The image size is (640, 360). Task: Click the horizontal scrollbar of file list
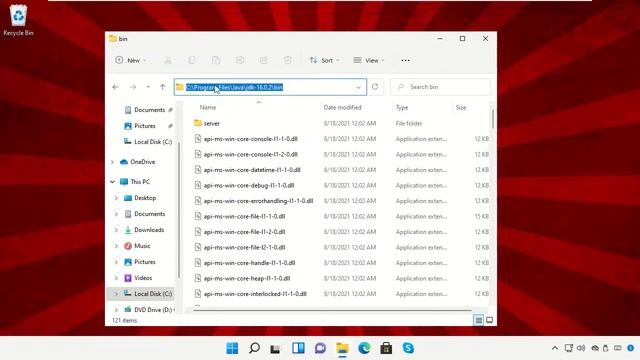point(332,310)
